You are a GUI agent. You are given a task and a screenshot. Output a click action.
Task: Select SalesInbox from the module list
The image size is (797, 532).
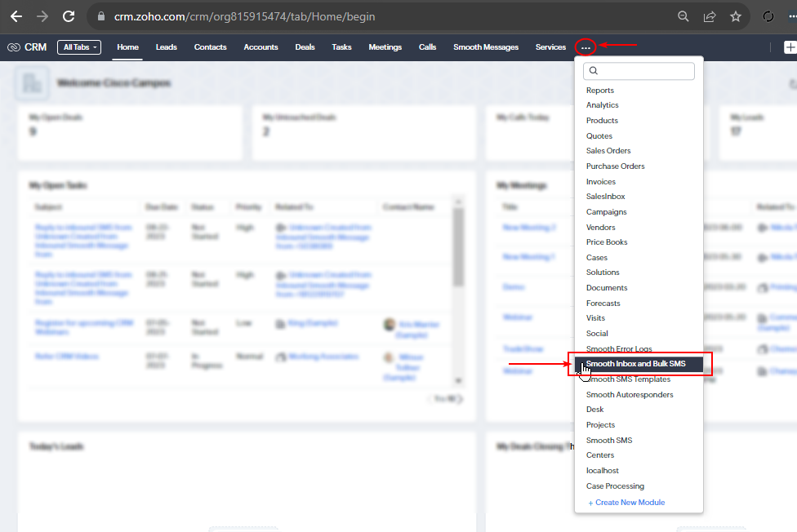pos(605,197)
